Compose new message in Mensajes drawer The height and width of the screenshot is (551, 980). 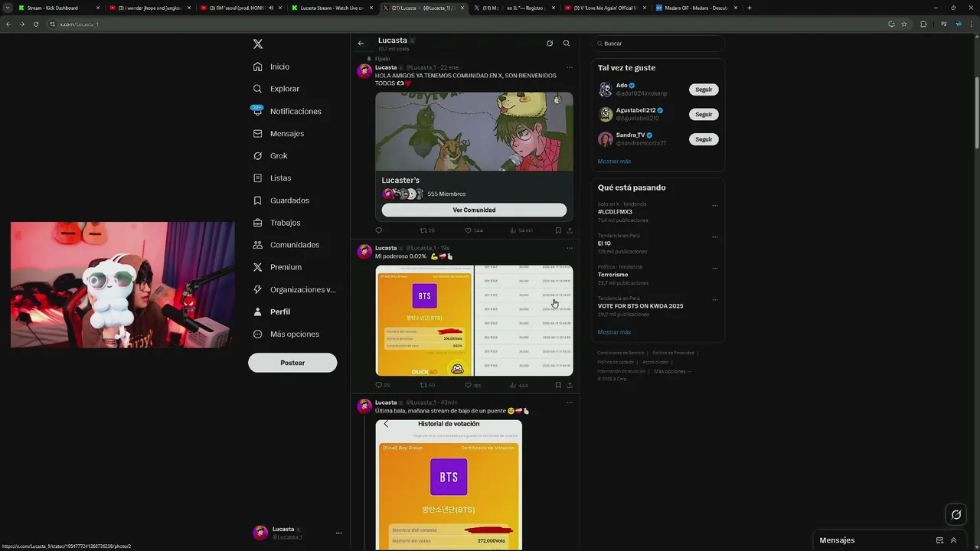coord(939,540)
